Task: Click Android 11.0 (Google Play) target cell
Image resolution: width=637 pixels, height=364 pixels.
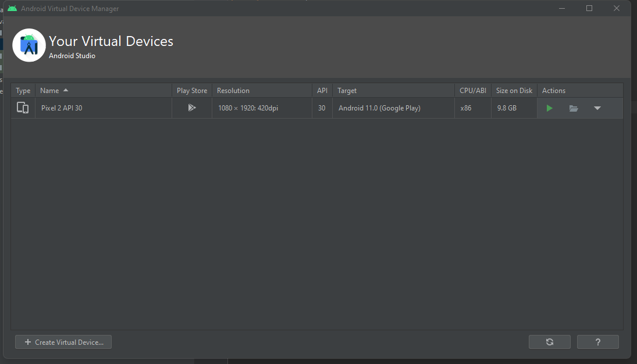Action: [x=393, y=108]
